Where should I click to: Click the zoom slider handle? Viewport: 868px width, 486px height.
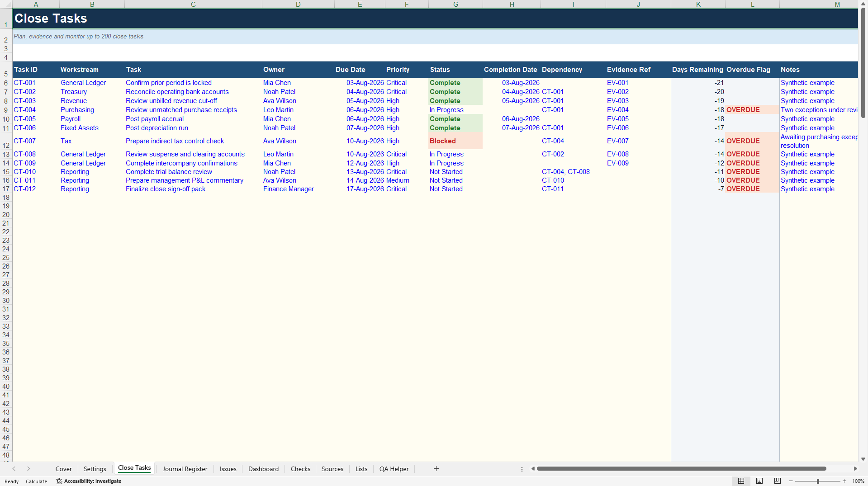(818, 481)
